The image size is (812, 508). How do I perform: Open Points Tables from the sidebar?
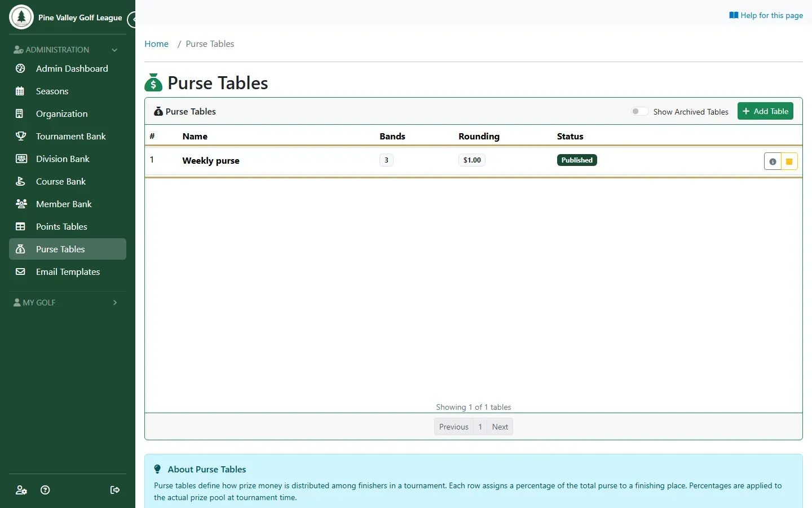(68, 226)
